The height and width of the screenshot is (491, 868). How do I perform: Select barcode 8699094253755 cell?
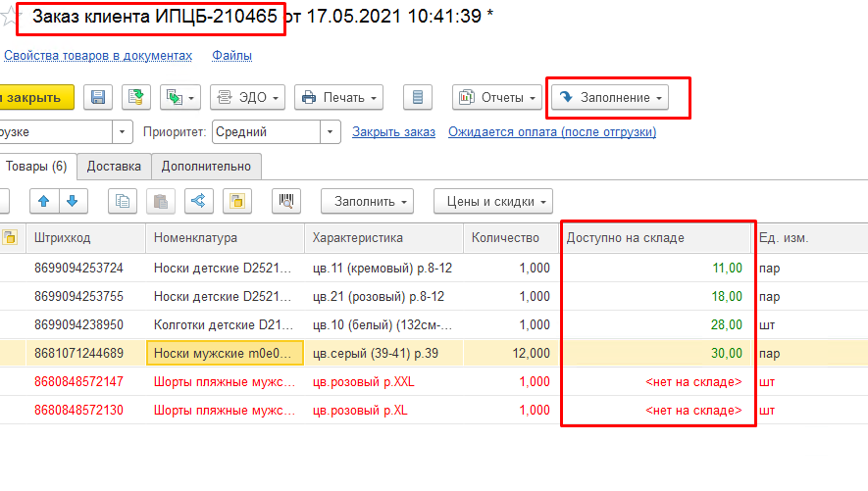tap(85, 297)
